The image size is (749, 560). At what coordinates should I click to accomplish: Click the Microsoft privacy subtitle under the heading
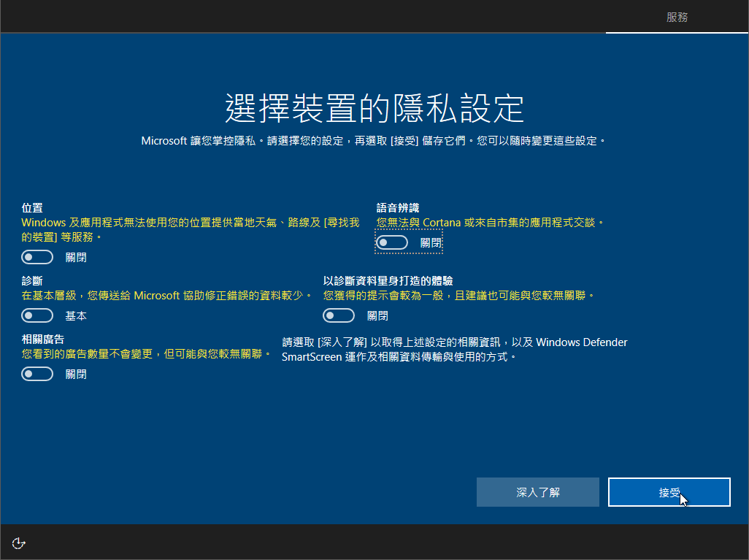coord(374,140)
